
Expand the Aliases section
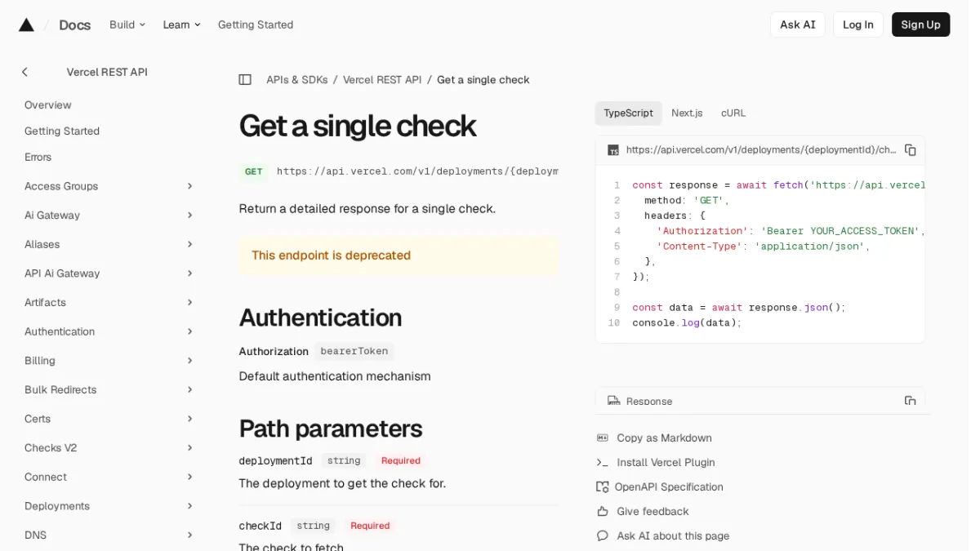(189, 244)
